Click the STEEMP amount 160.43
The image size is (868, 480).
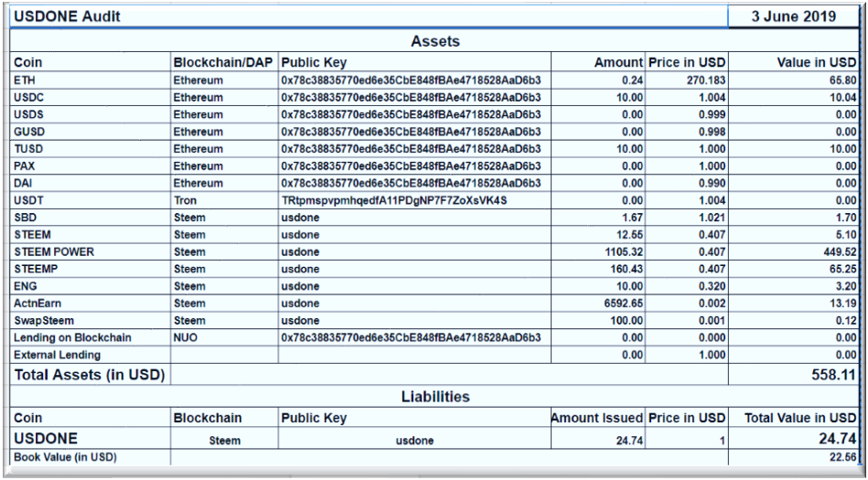[598, 269]
